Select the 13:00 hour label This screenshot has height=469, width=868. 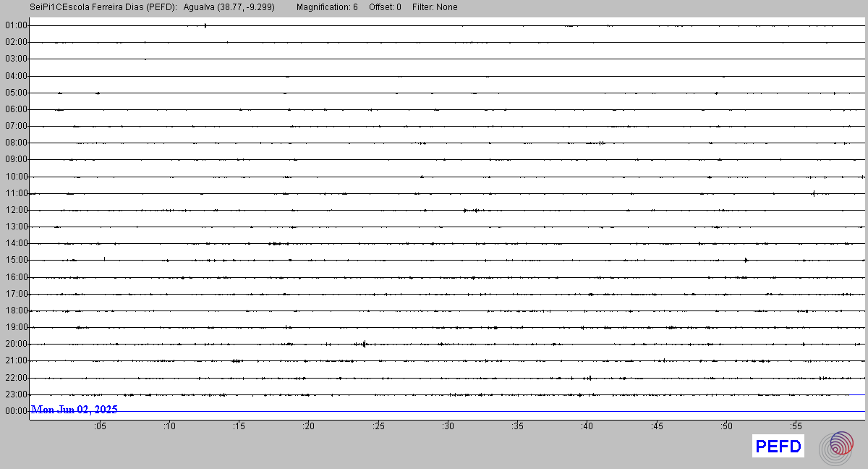(16, 227)
